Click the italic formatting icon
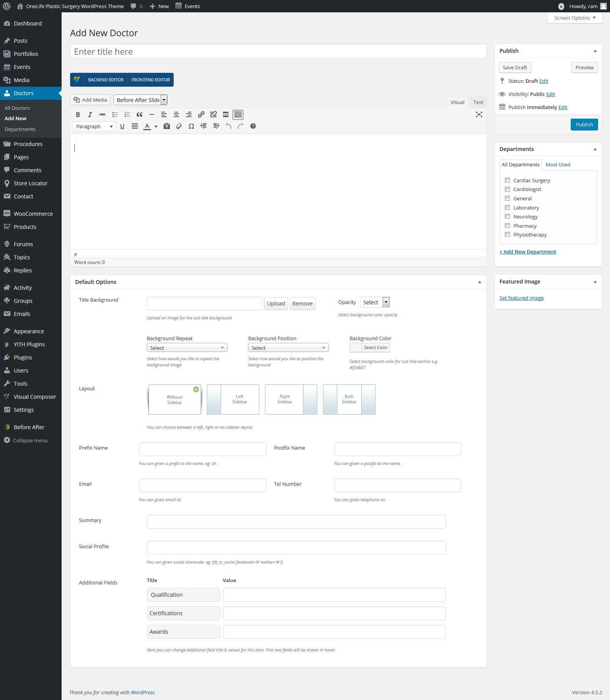The height and width of the screenshot is (700, 610). (90, 114)
